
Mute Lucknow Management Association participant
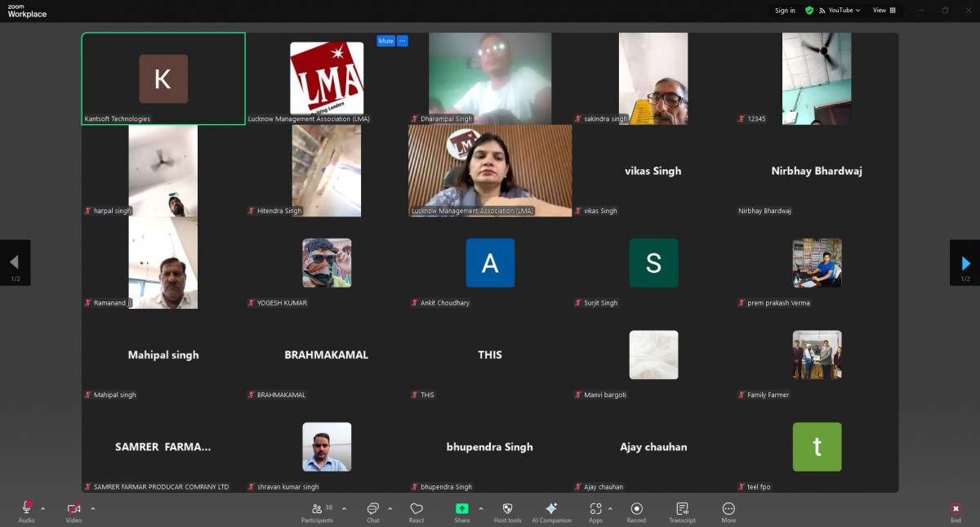[x=385, y=41]
